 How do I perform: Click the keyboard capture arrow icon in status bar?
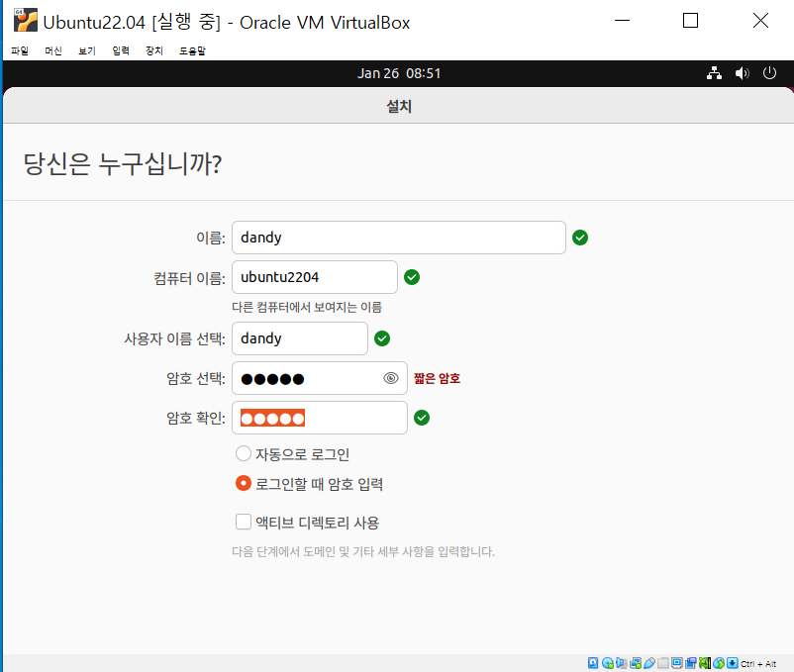pos(733,663)
